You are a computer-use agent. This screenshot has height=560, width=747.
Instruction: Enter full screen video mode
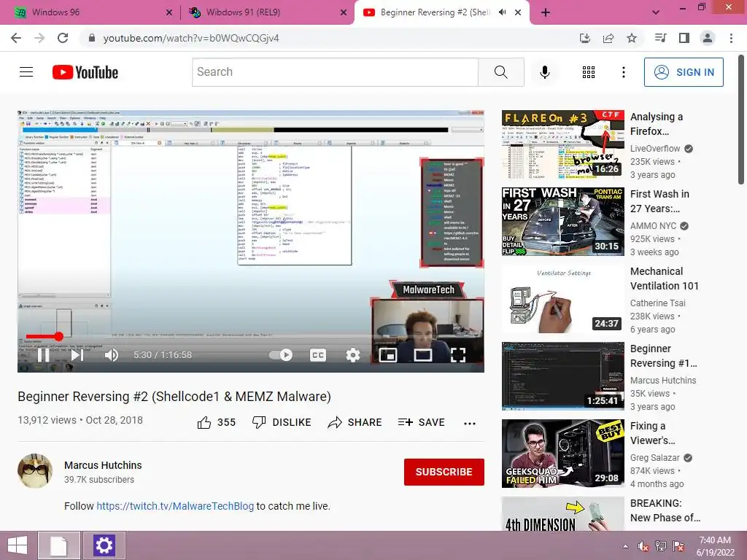click(x=458, y=355)
